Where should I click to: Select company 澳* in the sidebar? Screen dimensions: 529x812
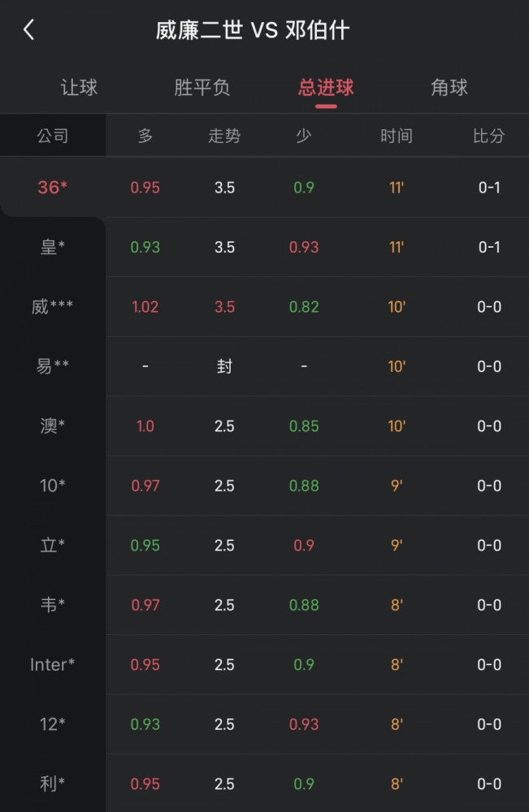52,425
